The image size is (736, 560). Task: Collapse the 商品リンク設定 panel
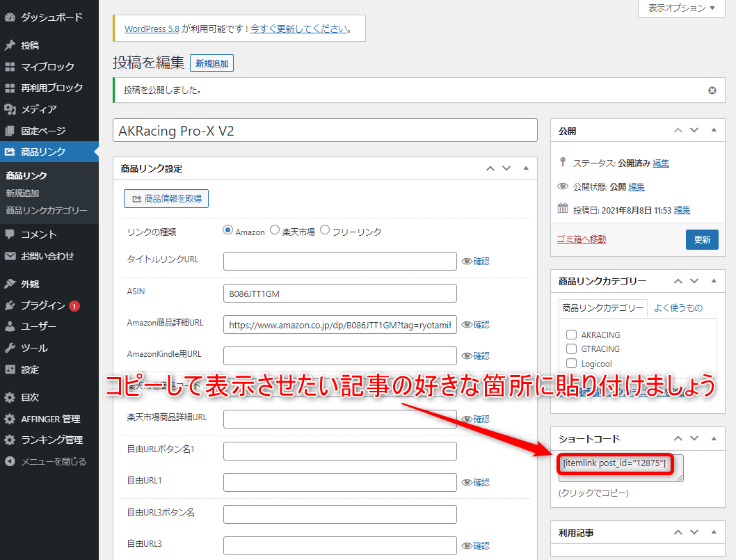pyautogui.click(x=526, y=168)
